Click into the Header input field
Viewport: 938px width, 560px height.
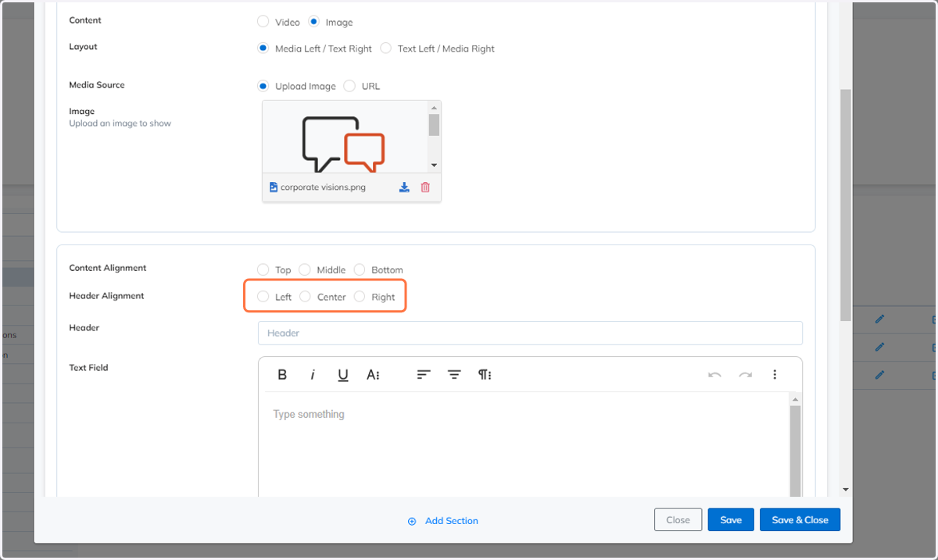530,333
